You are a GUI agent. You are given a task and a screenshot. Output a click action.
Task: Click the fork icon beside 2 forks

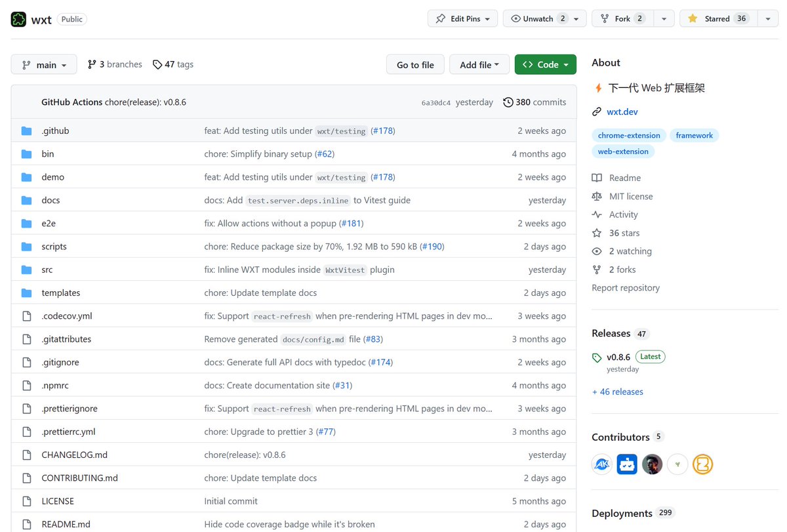click(x=597, y=270)
